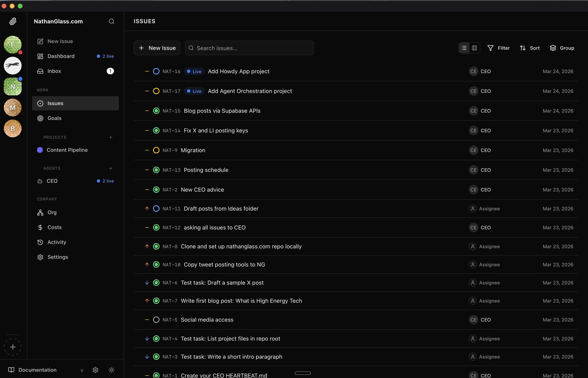The height and width of the screenshot is (378, 588).
Task: Click inside the Search issues field
Action: pyautogui.click(x=249, y=48)
